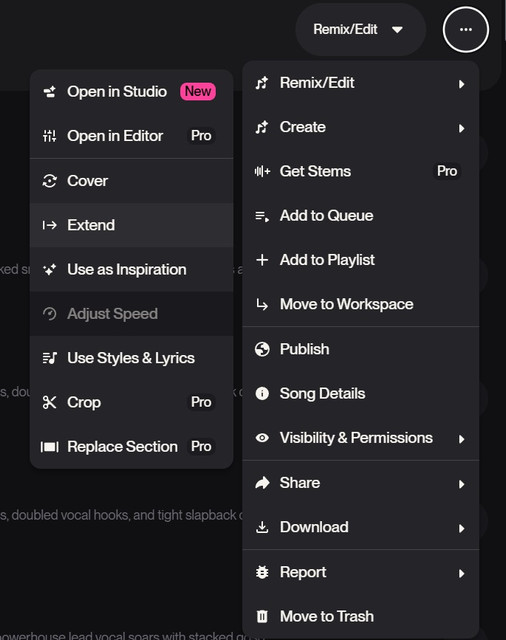Click the Replace Section bracket icon
This screenshot has width=506, height=640.
[50, 447]
